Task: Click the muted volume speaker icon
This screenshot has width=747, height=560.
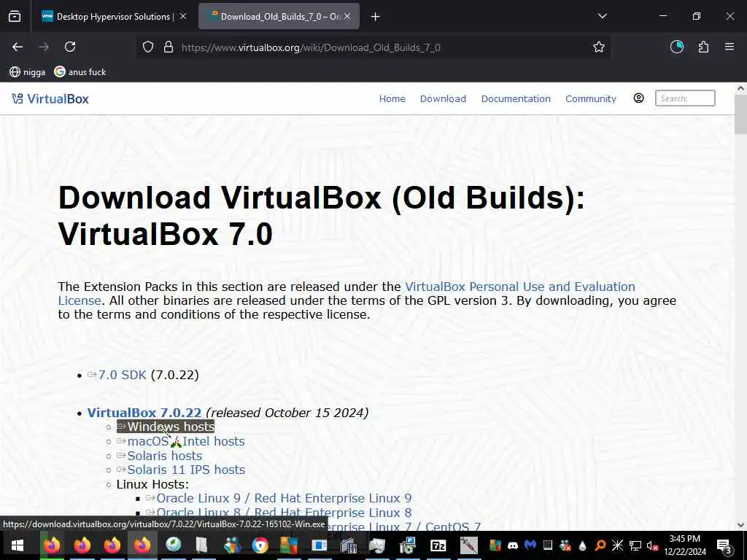Action: pyautogui.click(x=653, y=545)
